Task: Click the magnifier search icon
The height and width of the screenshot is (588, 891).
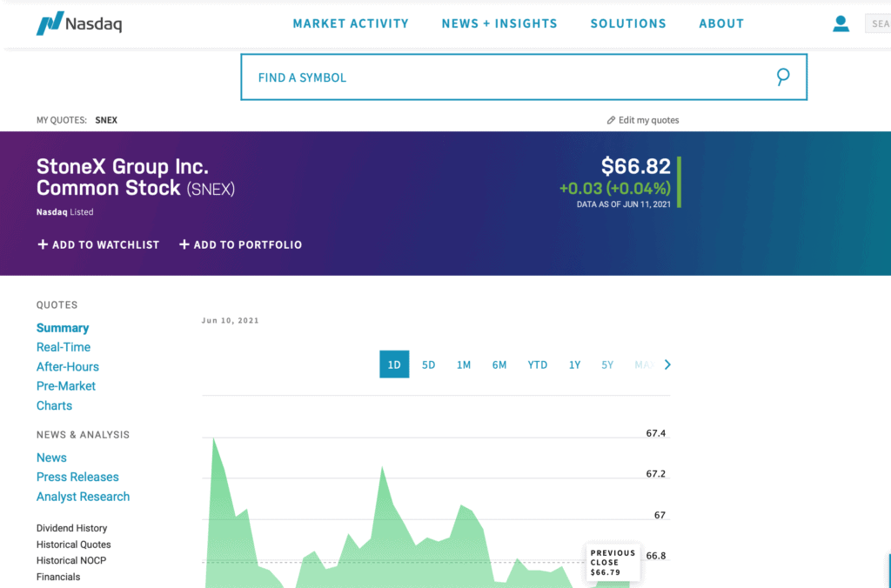Action: (783, 77)
